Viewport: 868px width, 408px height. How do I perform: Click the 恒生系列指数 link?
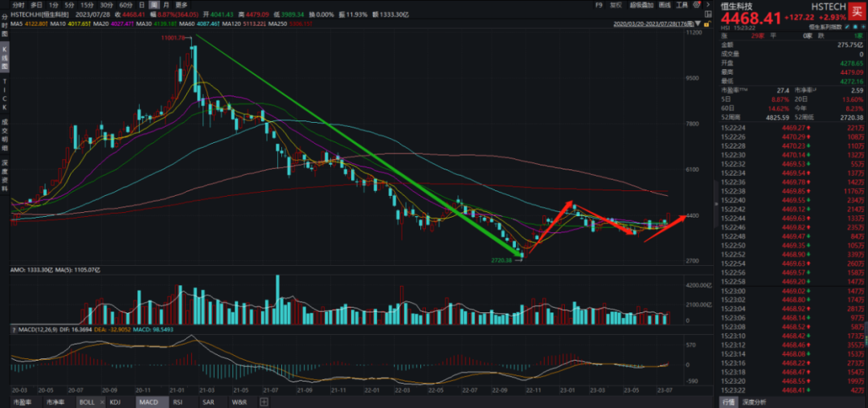click(825, 27)
